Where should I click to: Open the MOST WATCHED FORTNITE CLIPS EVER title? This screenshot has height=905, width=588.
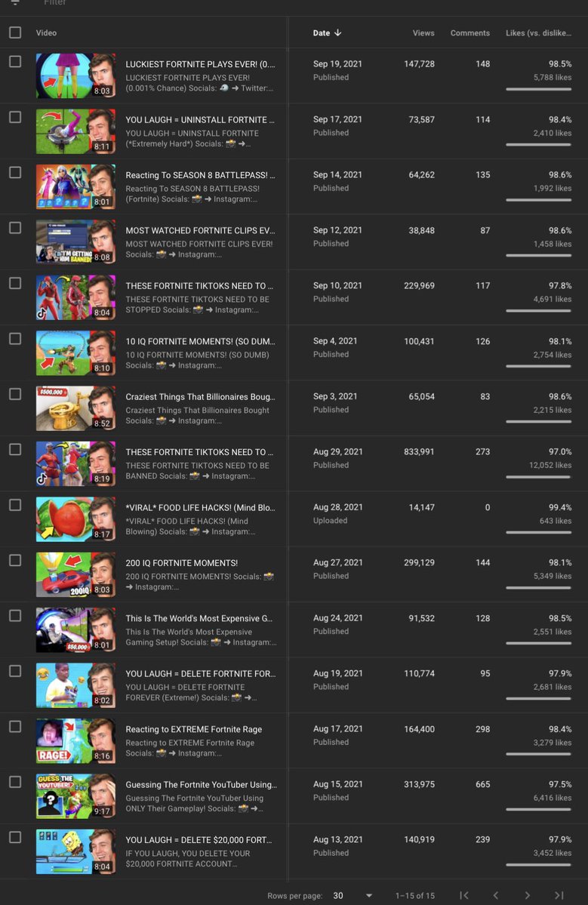[x=200, y=230]
